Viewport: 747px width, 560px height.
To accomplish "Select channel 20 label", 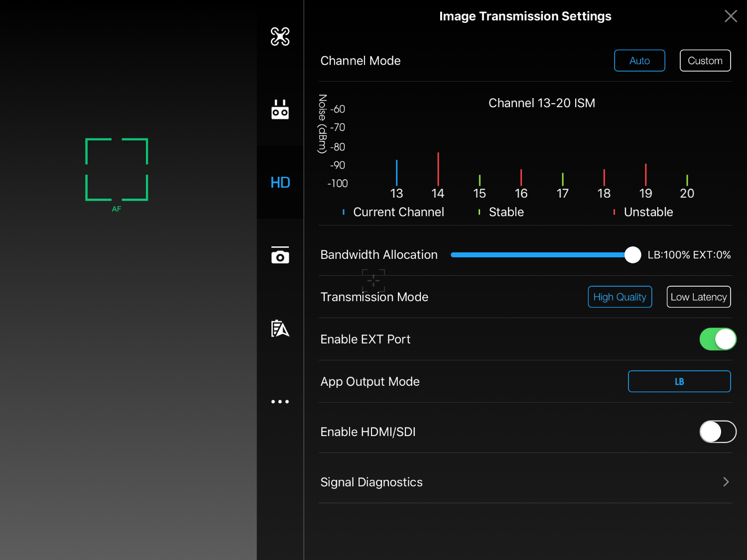I will pos(687,194).
